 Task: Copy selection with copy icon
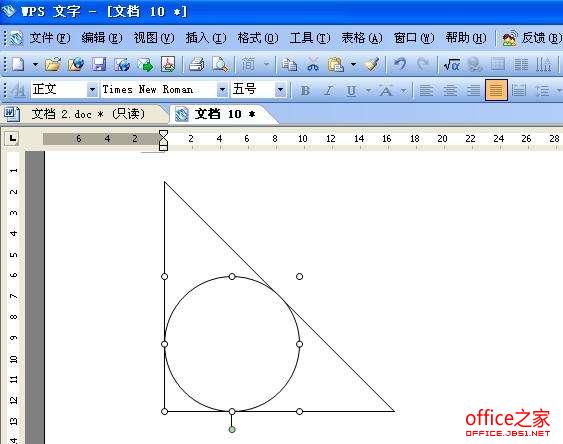pyautogui.click(x=289, y=65)
